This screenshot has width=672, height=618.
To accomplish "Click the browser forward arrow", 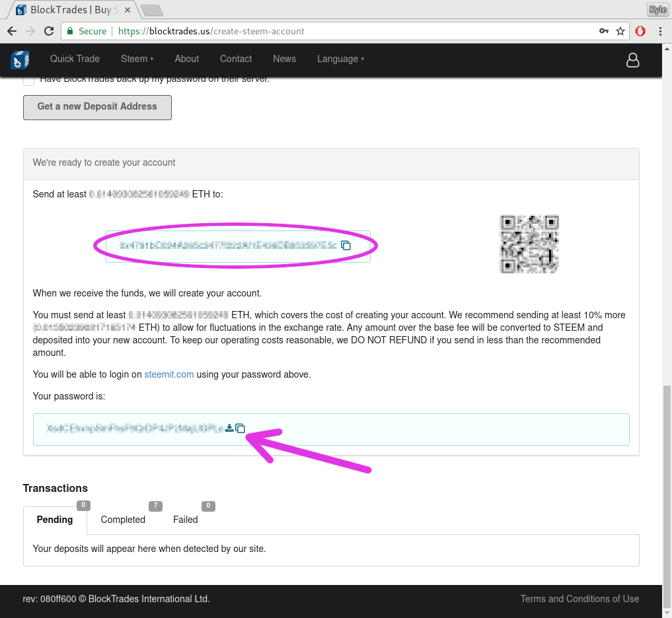I will pyautogui.click(x=30, y=31).
